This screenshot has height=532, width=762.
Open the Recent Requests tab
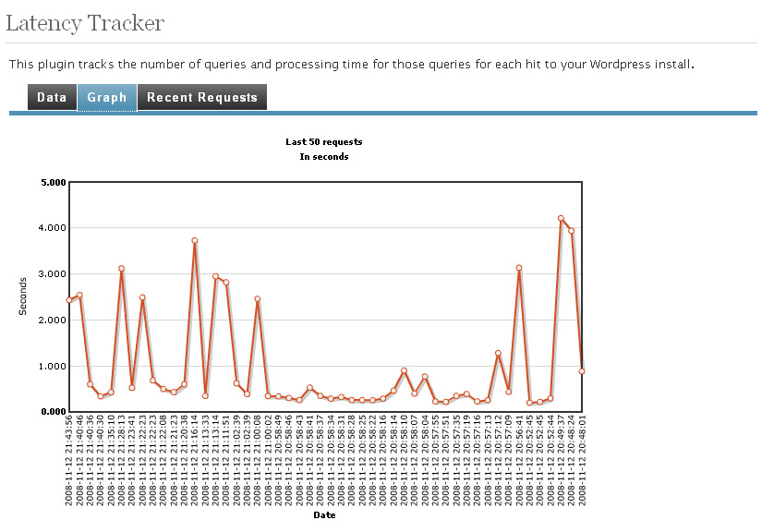coord(202,97)
